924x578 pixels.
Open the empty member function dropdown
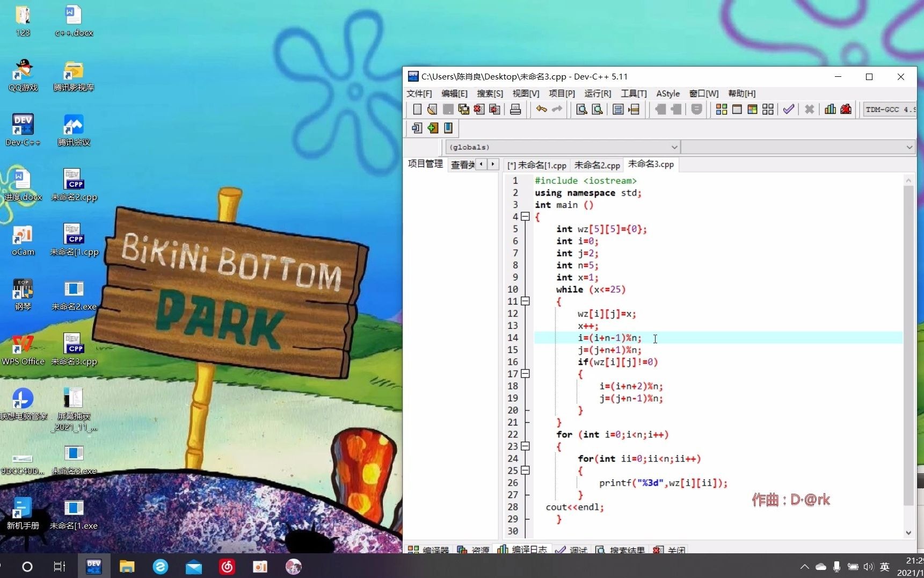(x=798, y=147)
